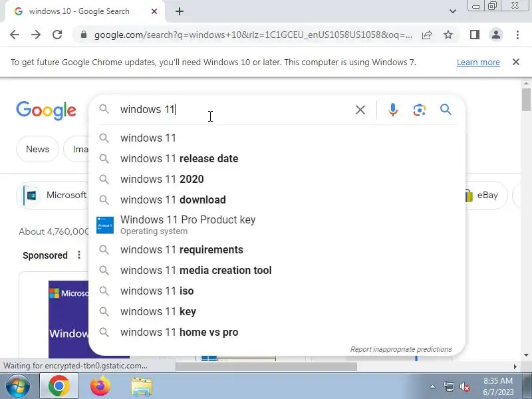Click the Google logo
This screenshot has height=399, width=532.
point(46,110)
